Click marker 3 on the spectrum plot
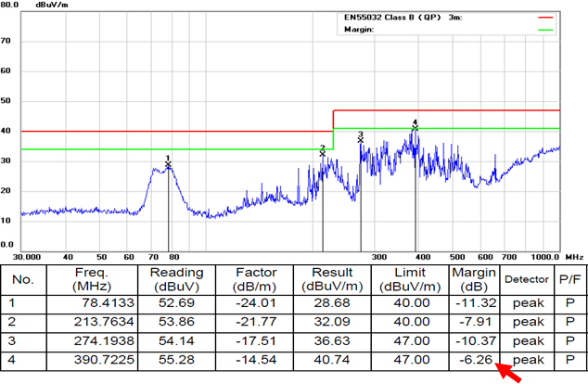 point(361,140)
